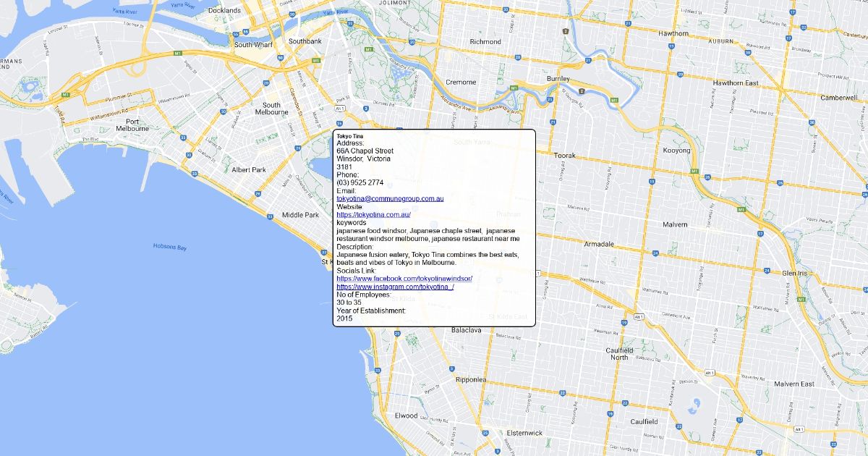868x456 pixels.
Task: Click the toll route 2 shield near Richmond
Action: point(565,32)
